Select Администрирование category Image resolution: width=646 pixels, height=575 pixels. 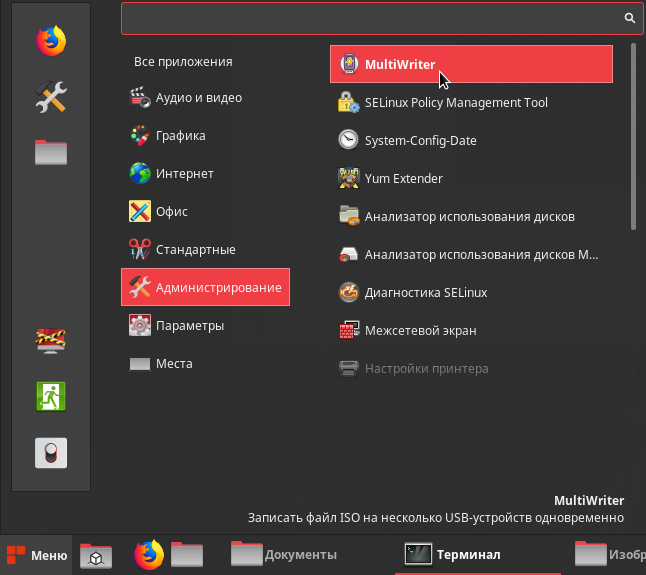[x=205, y=287]
